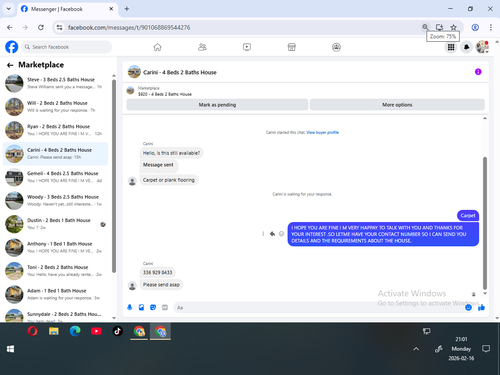500x375 pixels.
Task: Click the 'Carpet or plank flooring' message
Action: tap(169, 180)
